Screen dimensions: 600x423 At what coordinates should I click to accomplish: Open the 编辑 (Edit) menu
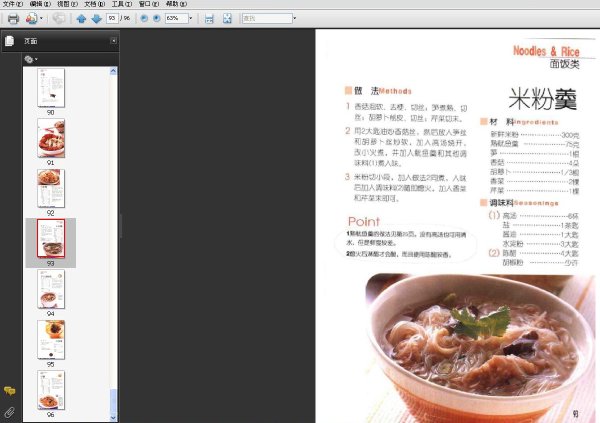40,4
